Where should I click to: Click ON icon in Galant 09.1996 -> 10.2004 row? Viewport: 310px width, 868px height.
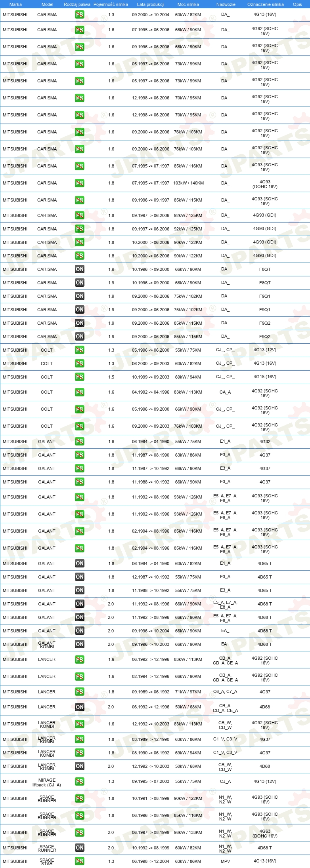pos(80,631)
